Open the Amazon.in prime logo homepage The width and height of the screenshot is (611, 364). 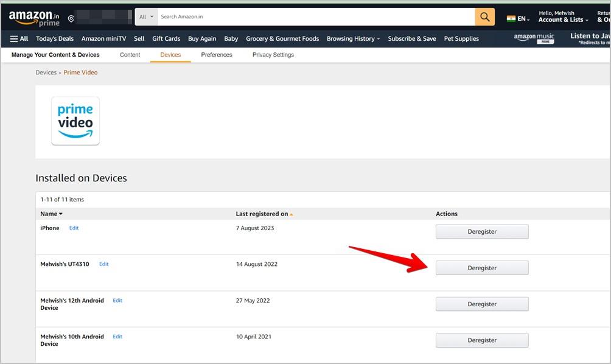(x=34, y=18)
